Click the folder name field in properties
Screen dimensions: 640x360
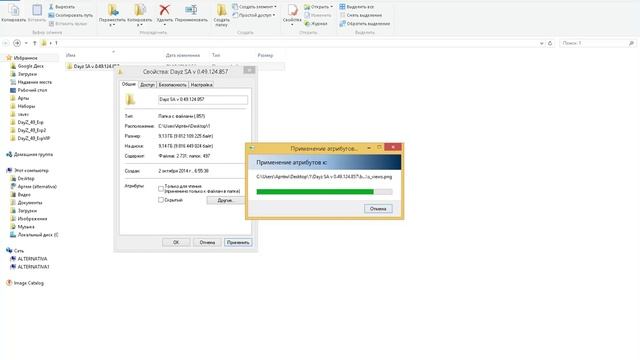(x=203, y=99)
